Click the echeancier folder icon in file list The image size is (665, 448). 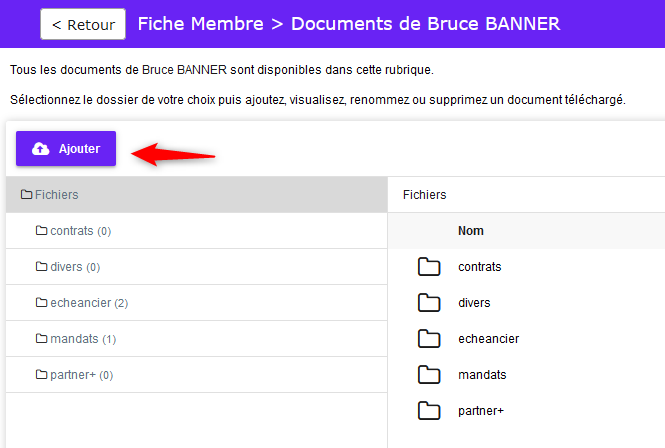tap(429, 339)
